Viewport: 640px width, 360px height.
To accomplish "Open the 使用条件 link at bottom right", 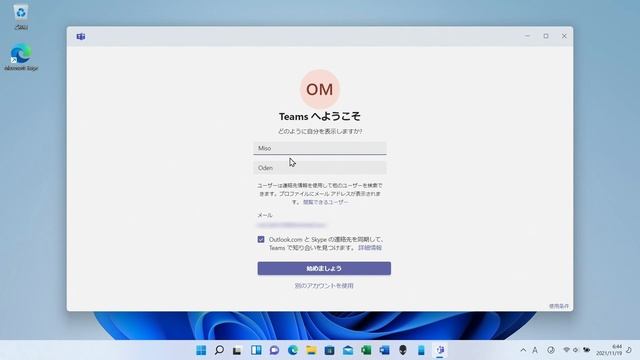I will [x=559, y=306].
